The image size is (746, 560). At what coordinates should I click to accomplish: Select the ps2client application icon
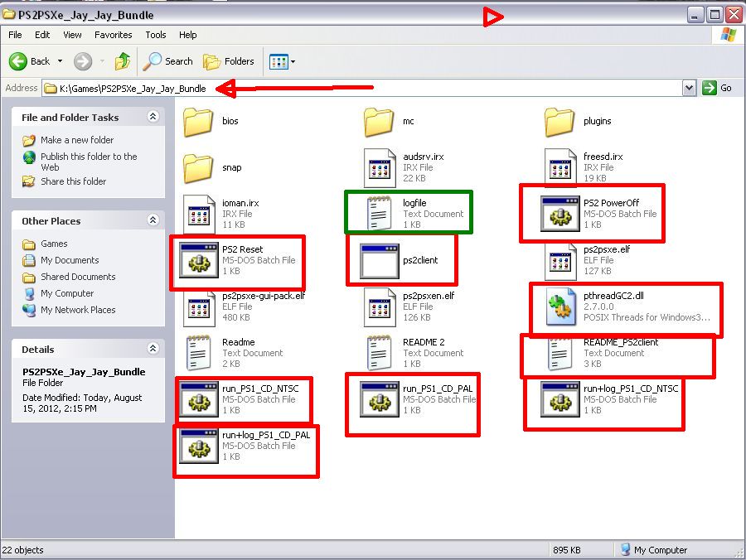click(x=379, y=261)
